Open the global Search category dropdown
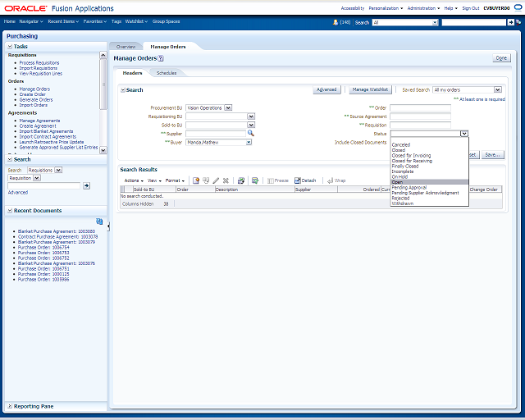 tap(435, 22)
